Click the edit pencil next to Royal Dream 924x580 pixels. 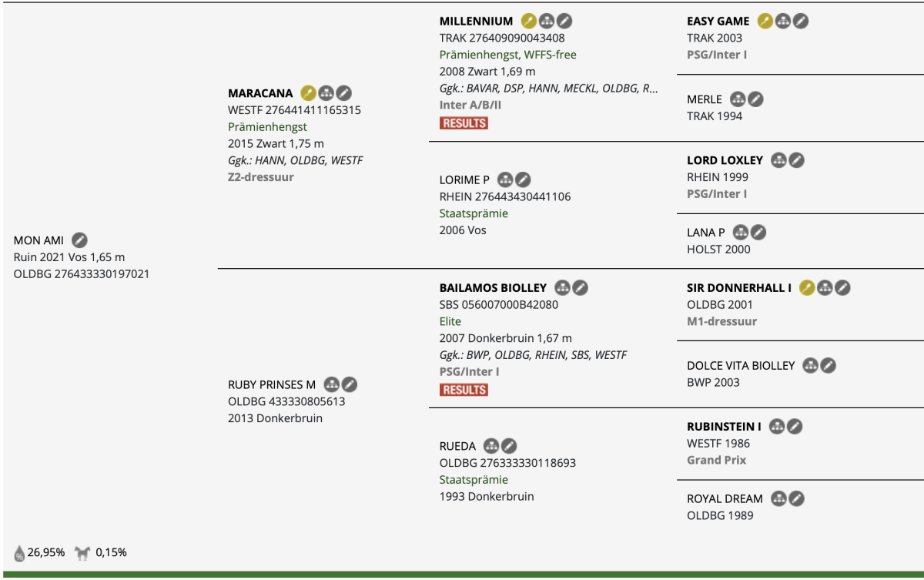797,498
